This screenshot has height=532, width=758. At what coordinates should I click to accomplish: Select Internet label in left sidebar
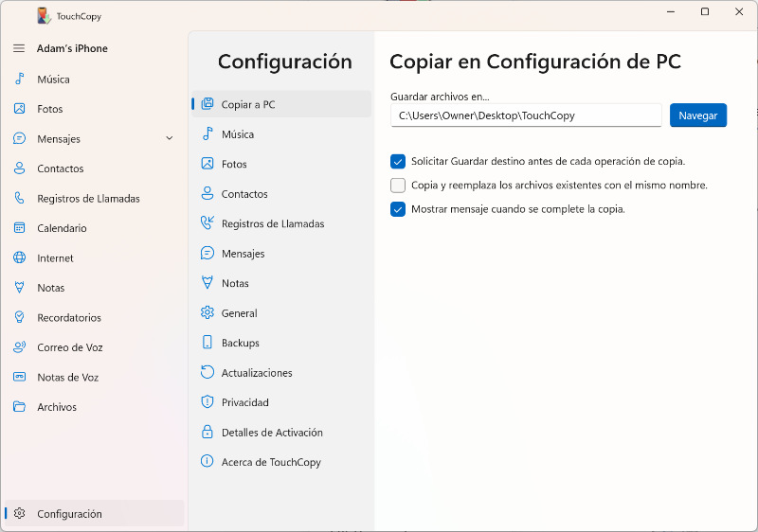(x=55, y=258)
